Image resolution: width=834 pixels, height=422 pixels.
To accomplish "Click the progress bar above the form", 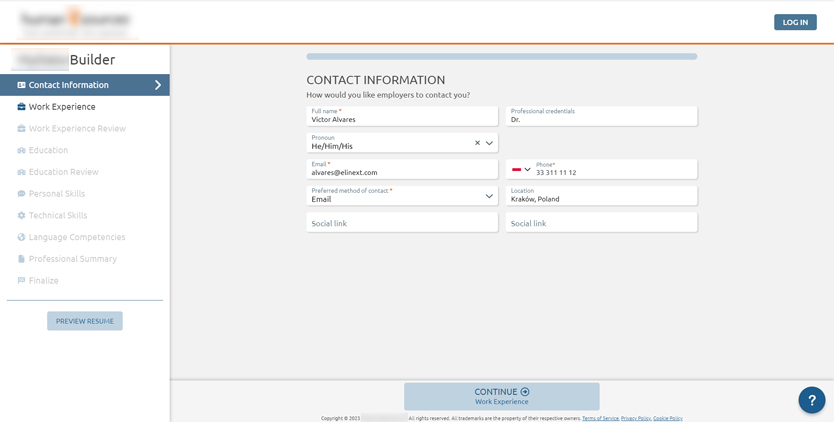I will coord(501,57).
